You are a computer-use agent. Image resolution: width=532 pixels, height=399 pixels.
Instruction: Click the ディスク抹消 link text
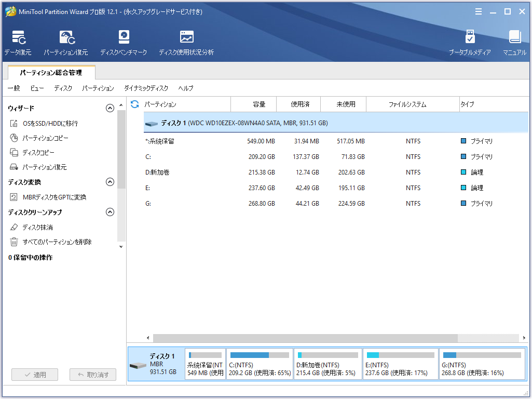[x=38, y=227]
